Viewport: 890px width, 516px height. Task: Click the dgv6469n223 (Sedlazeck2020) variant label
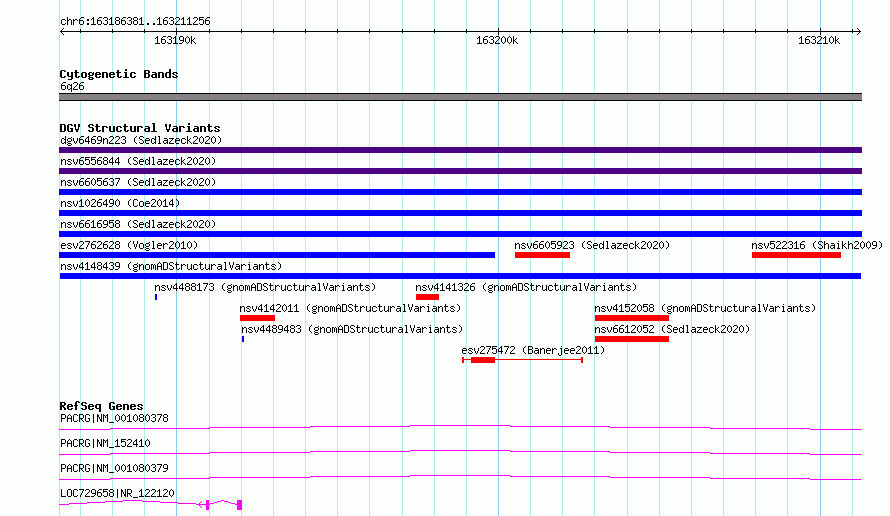point(141,140)
